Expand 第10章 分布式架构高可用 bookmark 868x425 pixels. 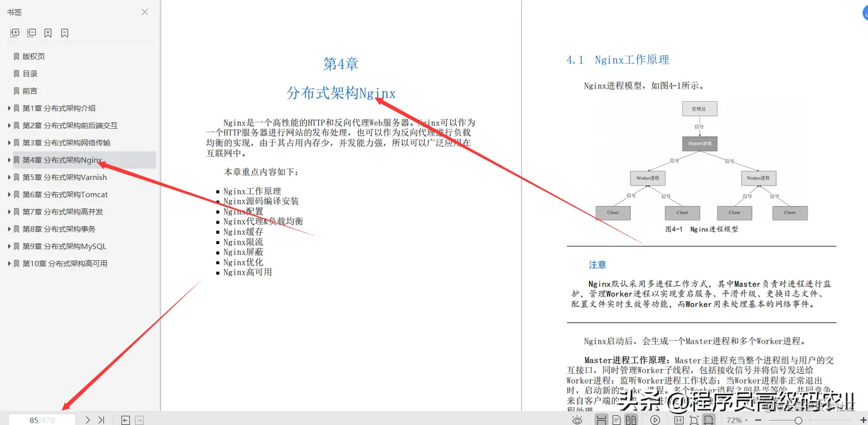click(9, 263)
